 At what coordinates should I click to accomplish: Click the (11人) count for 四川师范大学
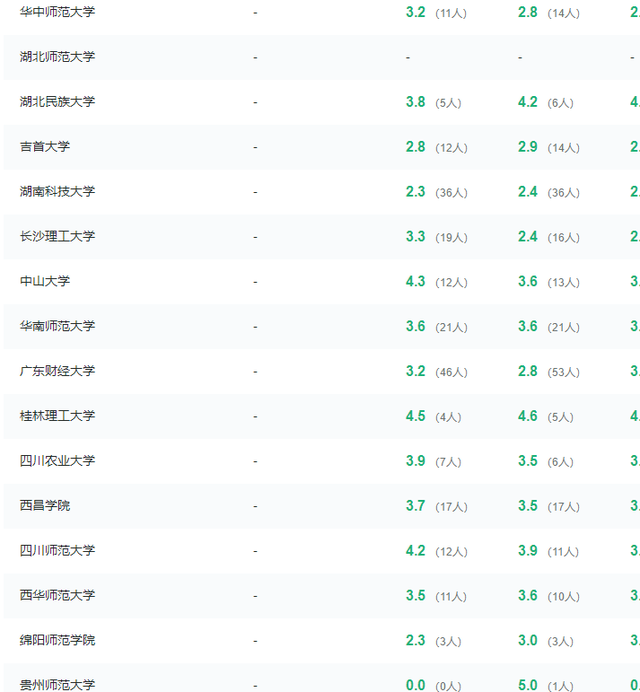pyautogui.click(x=563, y=552)
